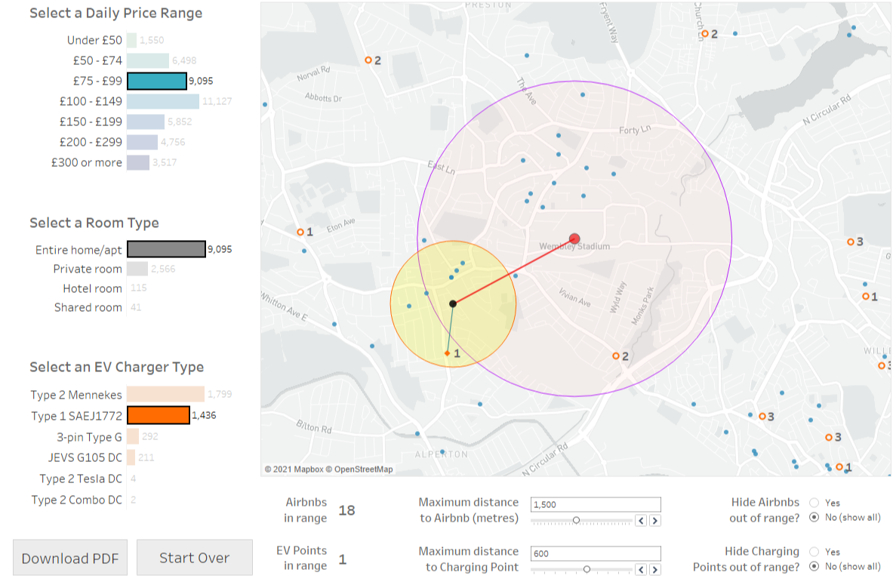Select Yes to hide Airbnbs out of range
The image size is (893, 588).
point(814,503)
